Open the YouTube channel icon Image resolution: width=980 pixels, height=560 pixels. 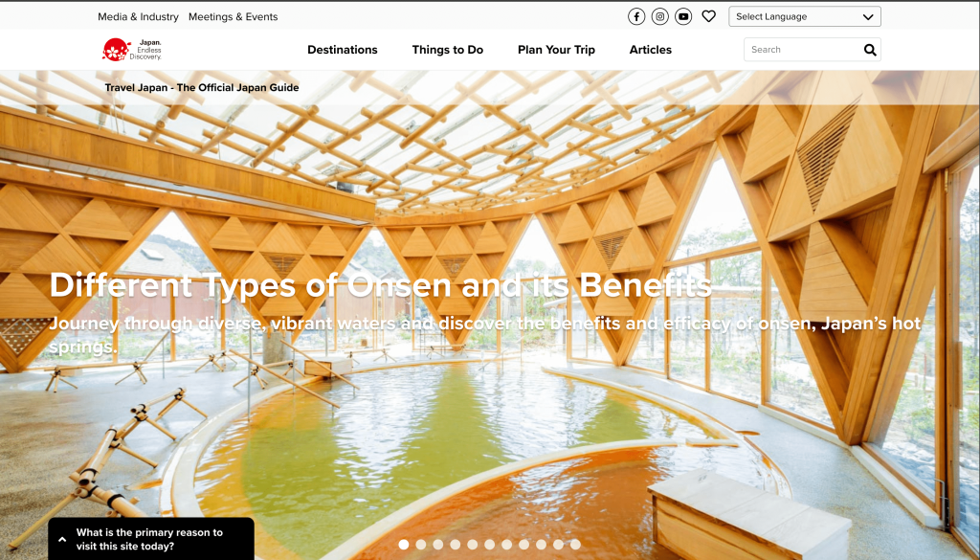[x=683, y=17]
